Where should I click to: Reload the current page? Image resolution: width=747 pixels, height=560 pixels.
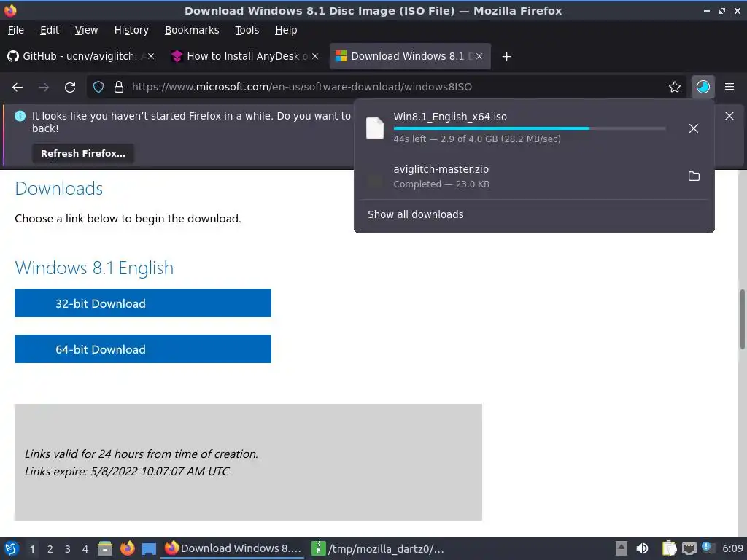(x=70, y=87)
